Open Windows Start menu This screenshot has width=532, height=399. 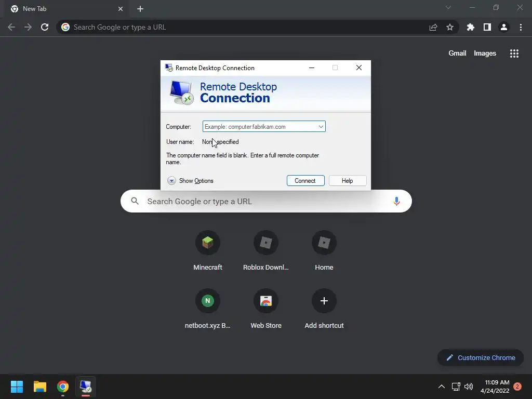(17, 387)
